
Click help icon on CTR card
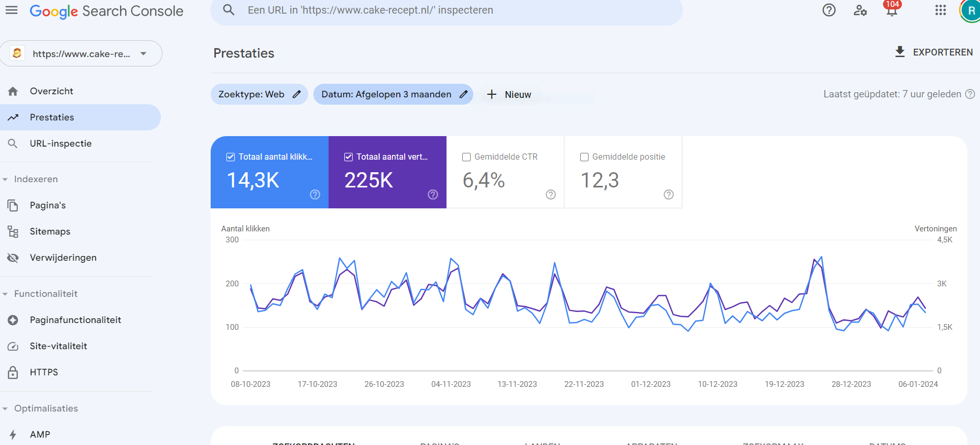[x=551, y=194]
